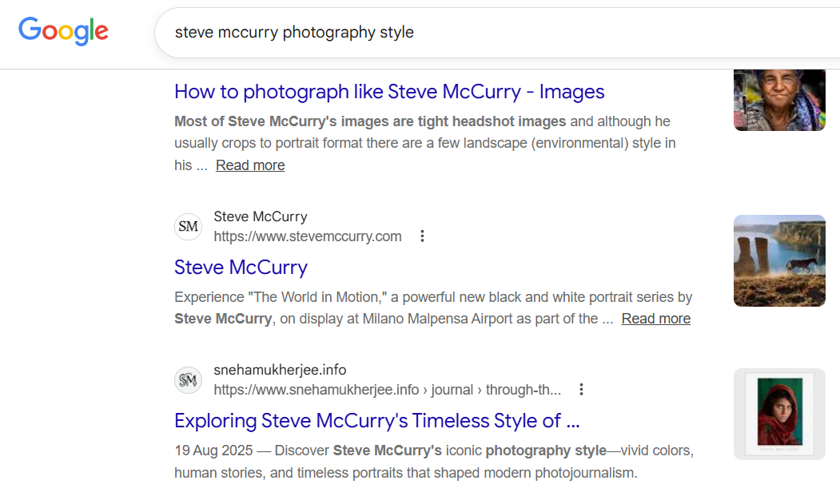Click the "19 Aug 2025" snippet description
This screenshot has width=840, height=504.
pos(433,462)
